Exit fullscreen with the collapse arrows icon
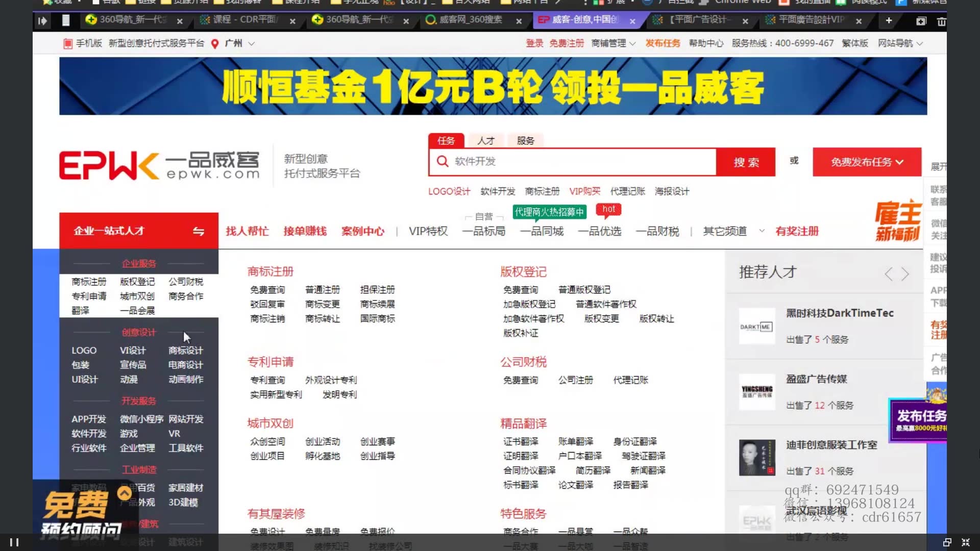980x551 pixels. pos(966,542)
